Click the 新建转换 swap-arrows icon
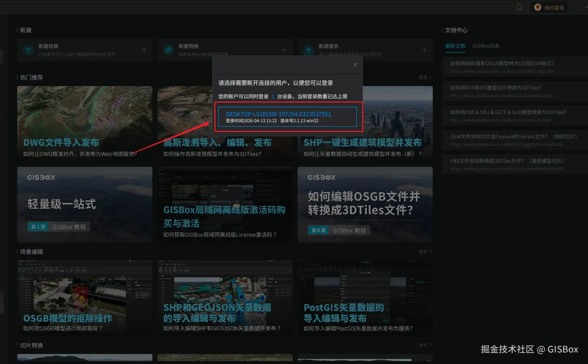 coord(169,50)
